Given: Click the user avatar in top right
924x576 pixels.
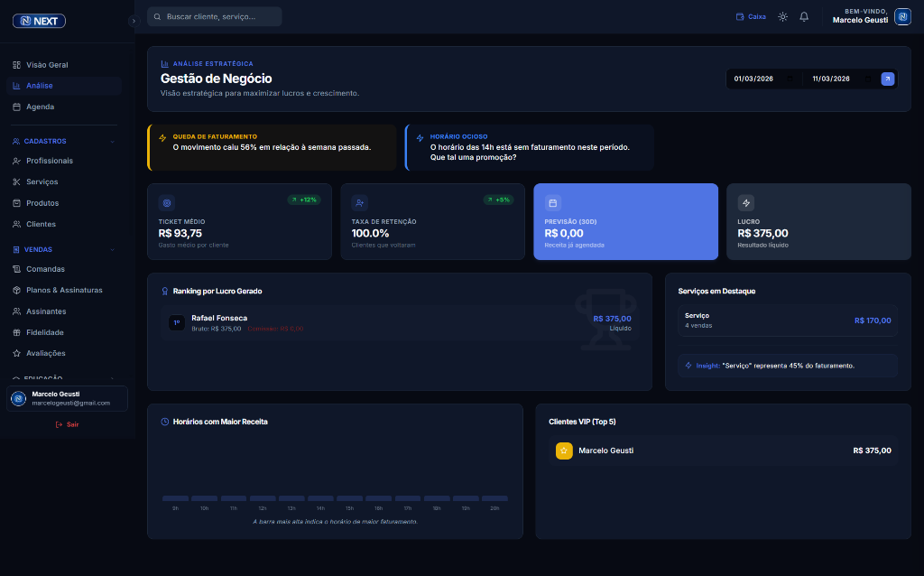Looking at the screenshot, I should click(902, 16).
